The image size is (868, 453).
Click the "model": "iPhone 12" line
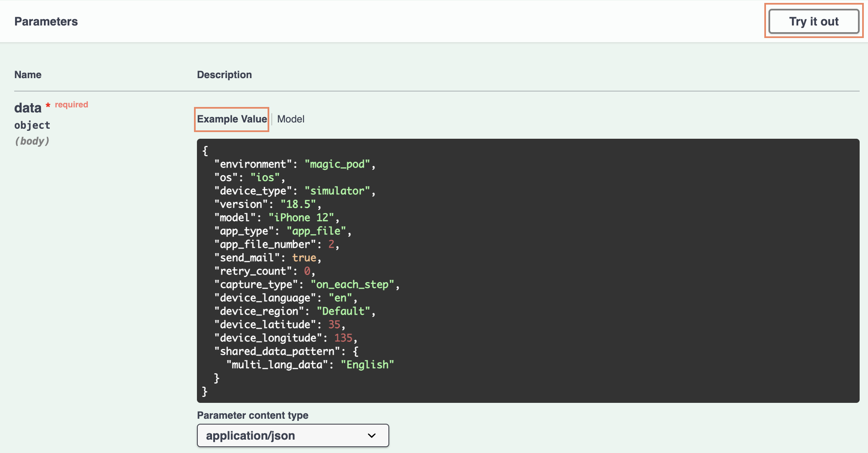click(x=277, y=218)
